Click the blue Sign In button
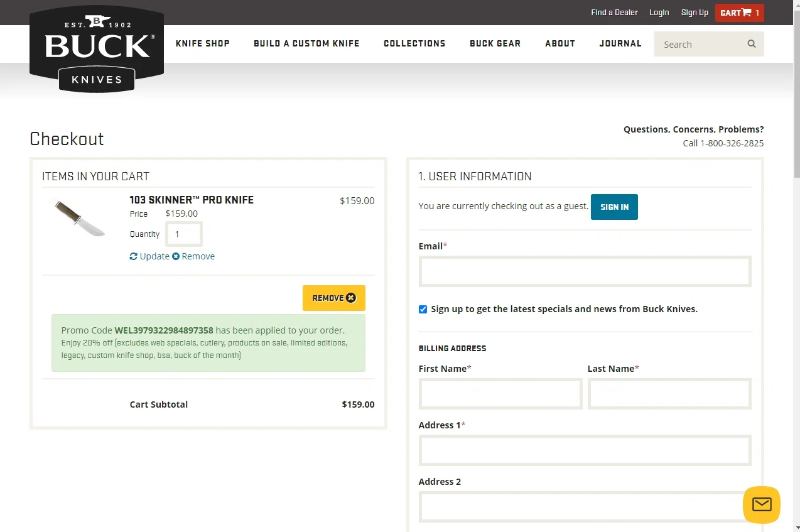Image resolution: width=800 pixels, height=532 pixels. 614,207
